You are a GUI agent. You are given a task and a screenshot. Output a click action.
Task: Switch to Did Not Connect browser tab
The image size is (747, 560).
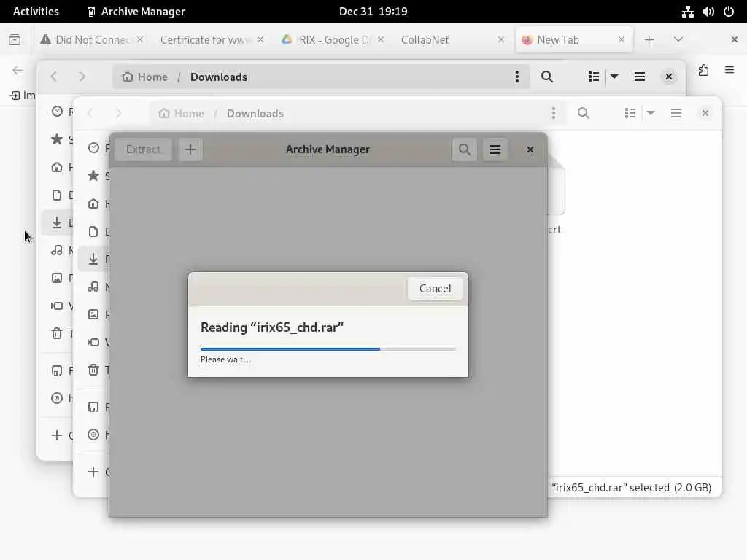90,40
